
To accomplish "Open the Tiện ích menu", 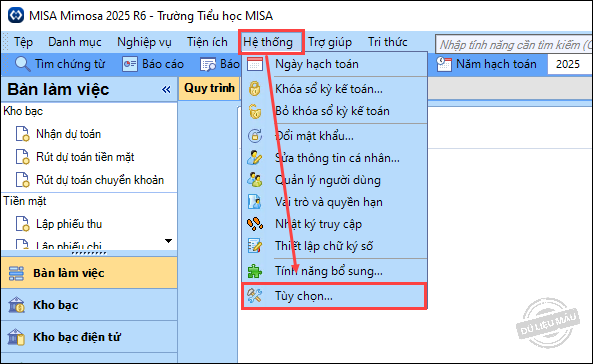I will [x=207, y=42].
